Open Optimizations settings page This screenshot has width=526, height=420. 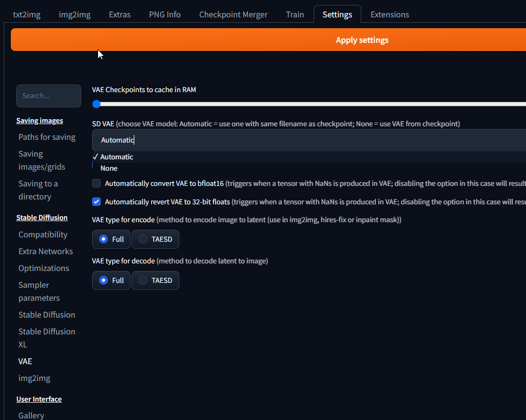(x=44, y=268)
